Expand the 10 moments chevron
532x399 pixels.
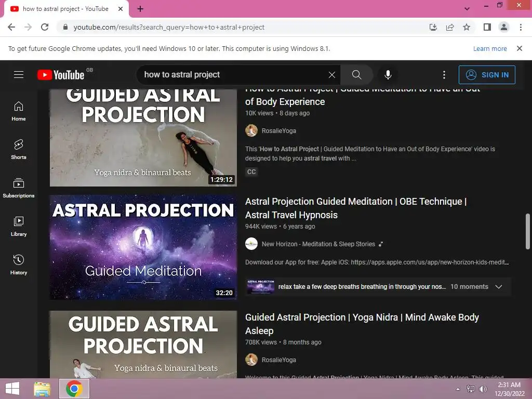[x=498, y=287]
